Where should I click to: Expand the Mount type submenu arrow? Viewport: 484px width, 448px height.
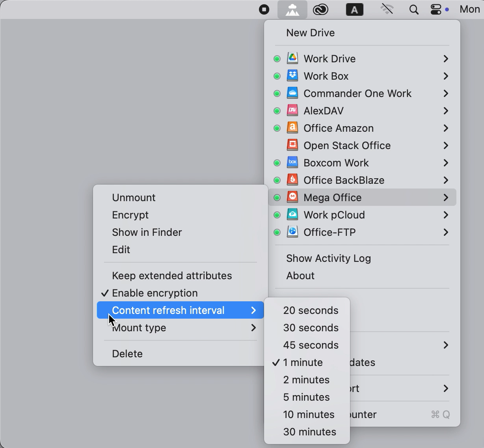click(x=253, y=328)
